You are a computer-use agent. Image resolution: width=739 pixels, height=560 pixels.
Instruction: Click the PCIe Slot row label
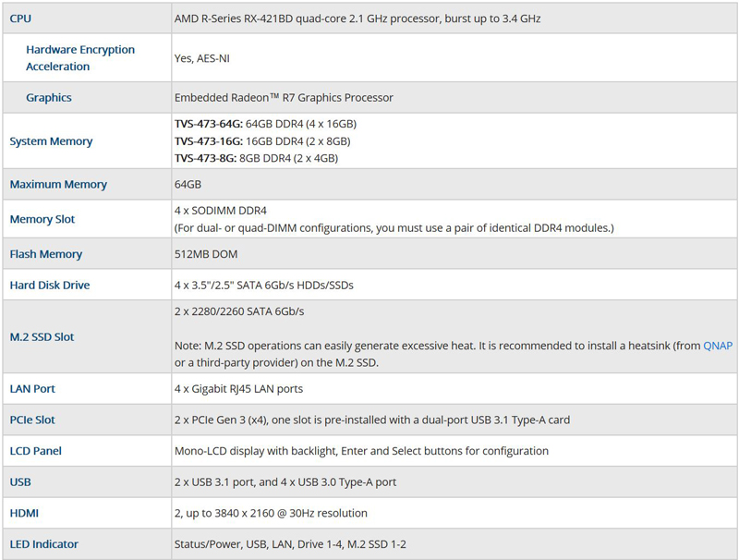(32, 420)
